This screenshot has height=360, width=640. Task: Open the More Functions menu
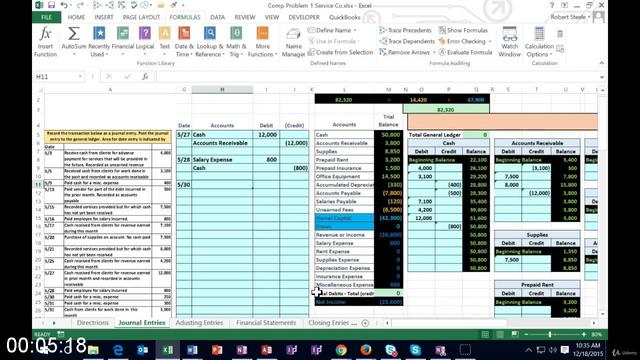click(x=262, y=42)
